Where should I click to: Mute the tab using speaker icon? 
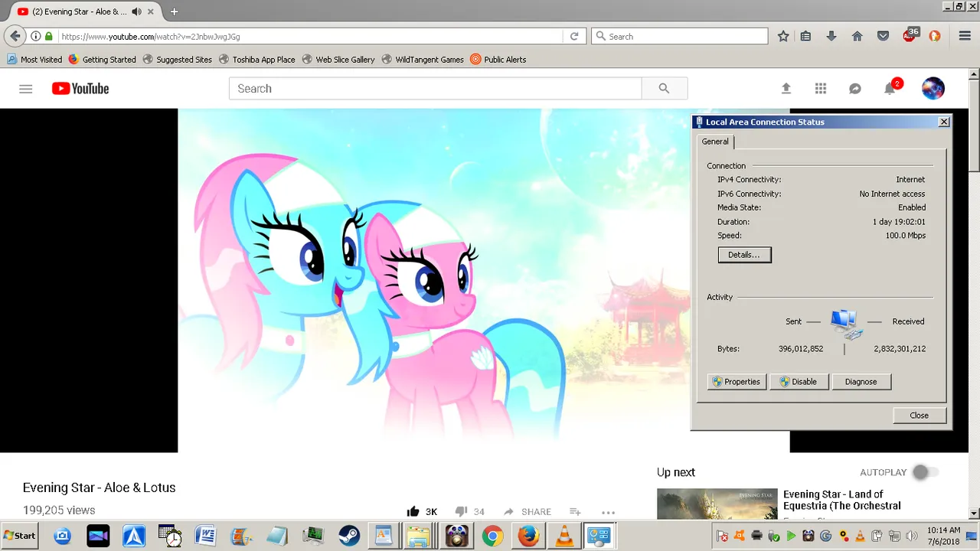136,11
